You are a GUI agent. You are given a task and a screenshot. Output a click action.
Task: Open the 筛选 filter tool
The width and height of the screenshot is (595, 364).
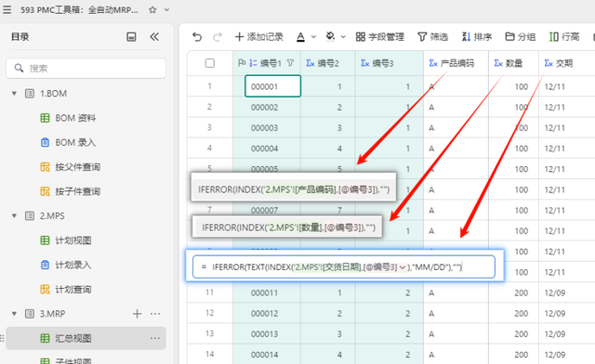[433, 37]
